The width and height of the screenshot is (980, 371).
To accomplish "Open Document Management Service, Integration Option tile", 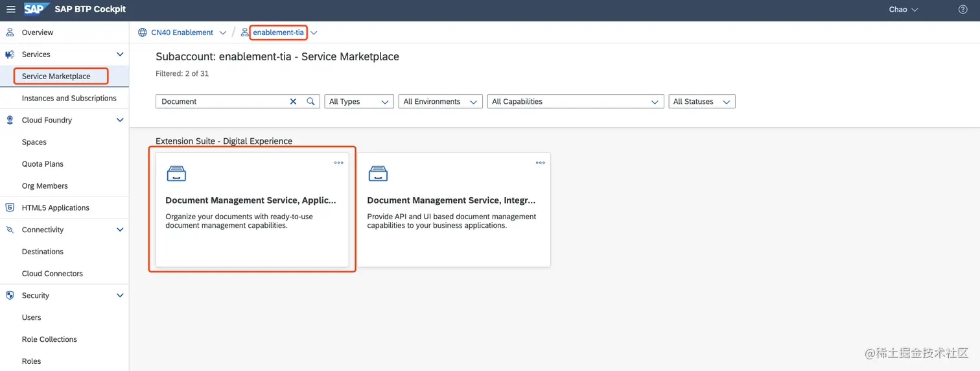I will click(x=454, y=210).
